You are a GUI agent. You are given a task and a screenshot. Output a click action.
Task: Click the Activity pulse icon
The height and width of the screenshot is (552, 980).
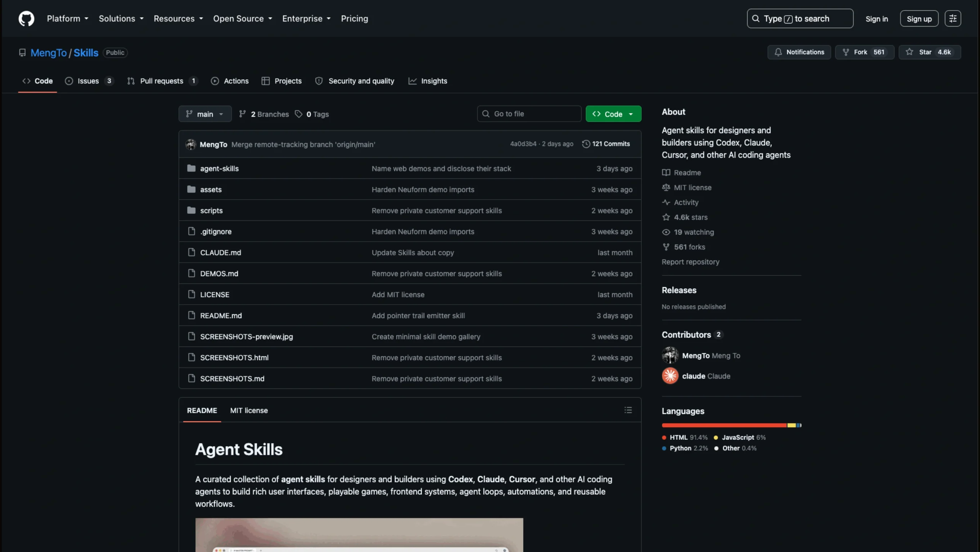coord(666,202)
